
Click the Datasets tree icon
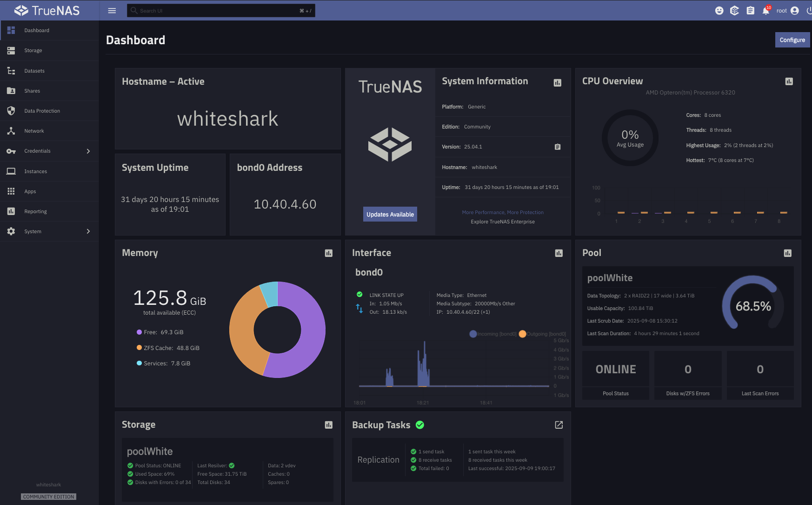click(11, 71)
